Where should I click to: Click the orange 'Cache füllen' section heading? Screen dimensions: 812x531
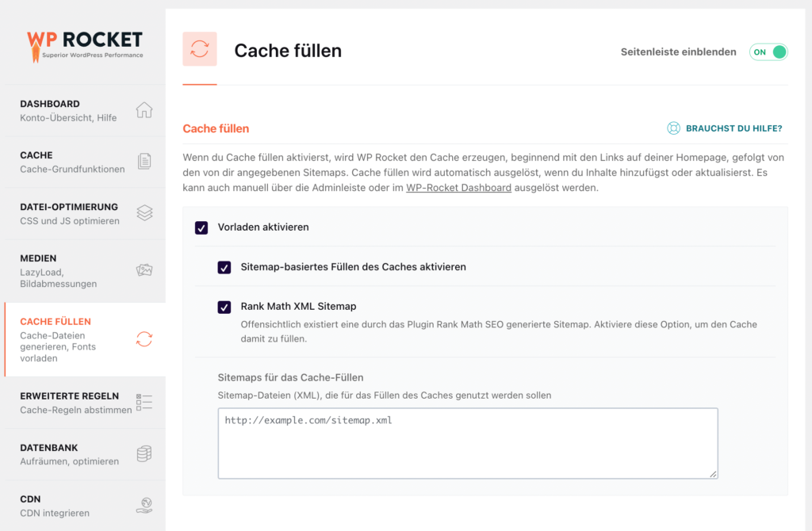pyautogui.click(x=216, y=128)
